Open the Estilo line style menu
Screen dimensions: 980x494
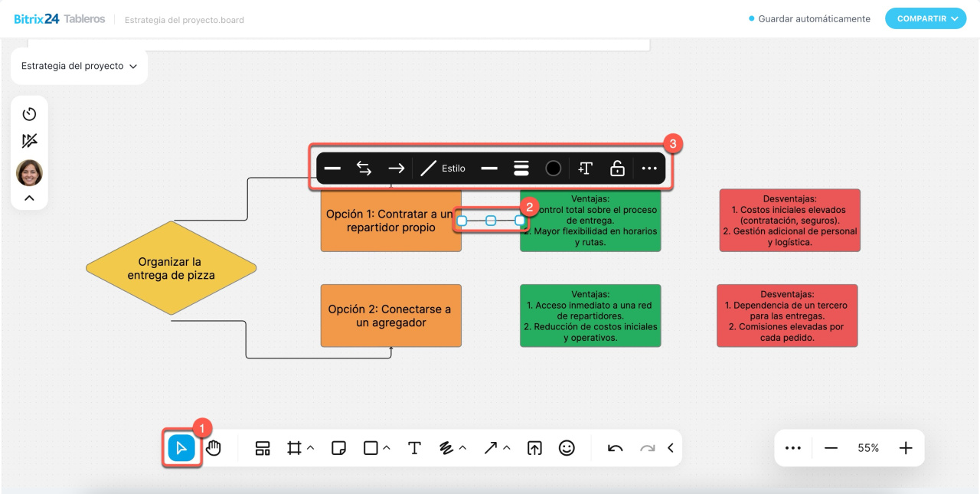[x=443, y=168]
